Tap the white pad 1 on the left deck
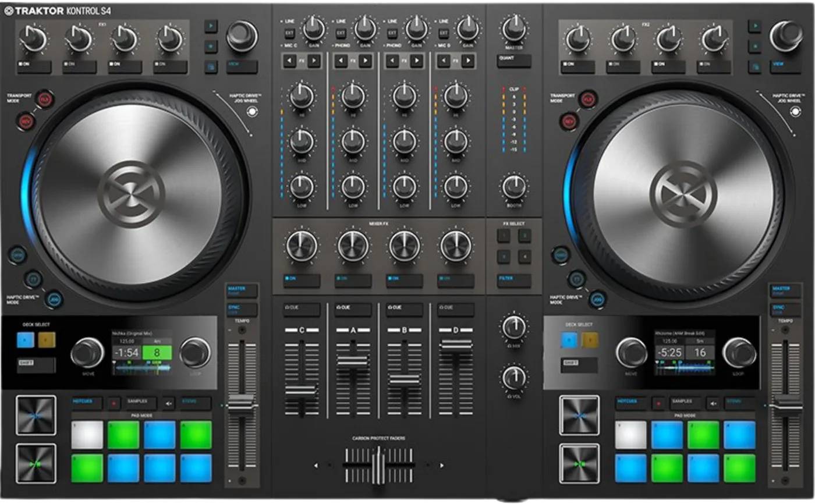815x504 pixels. 87,435
